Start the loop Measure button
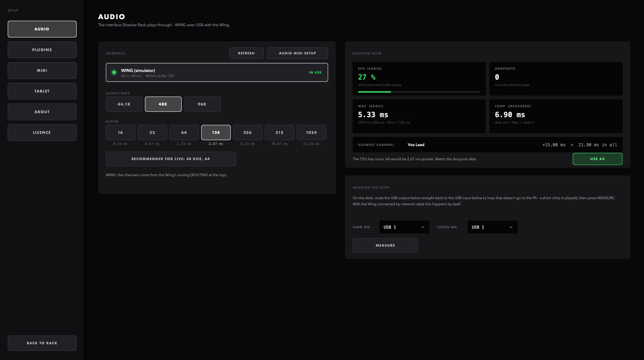The image size is (644, 360). (x=385, y=245)
